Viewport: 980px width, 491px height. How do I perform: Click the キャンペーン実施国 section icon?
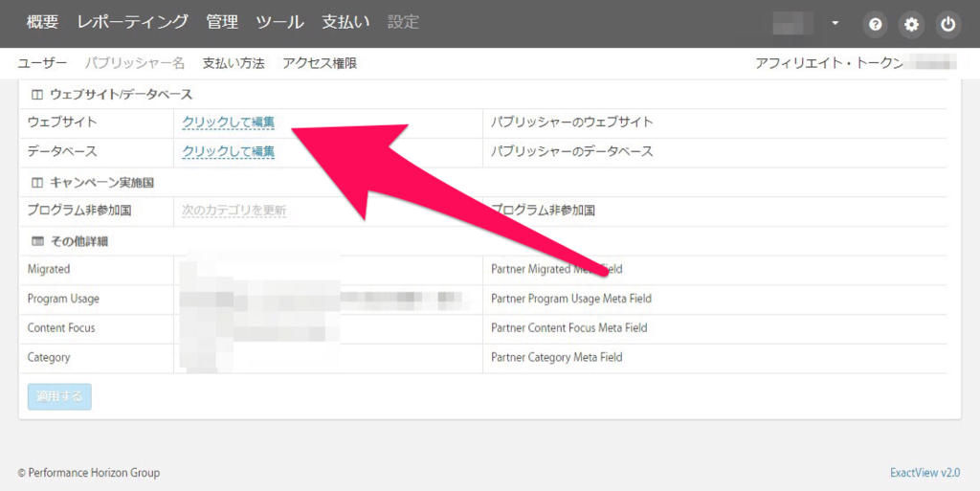pos(37,183)
